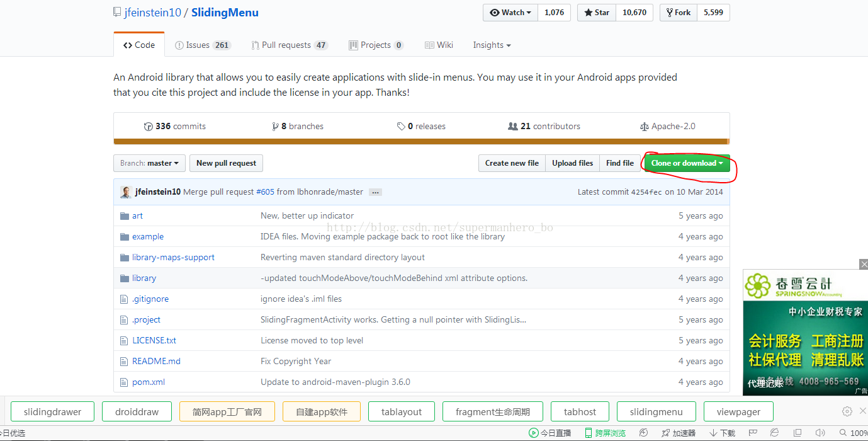Click 加速器 rocket icon in status bar

tap(665, 433)
